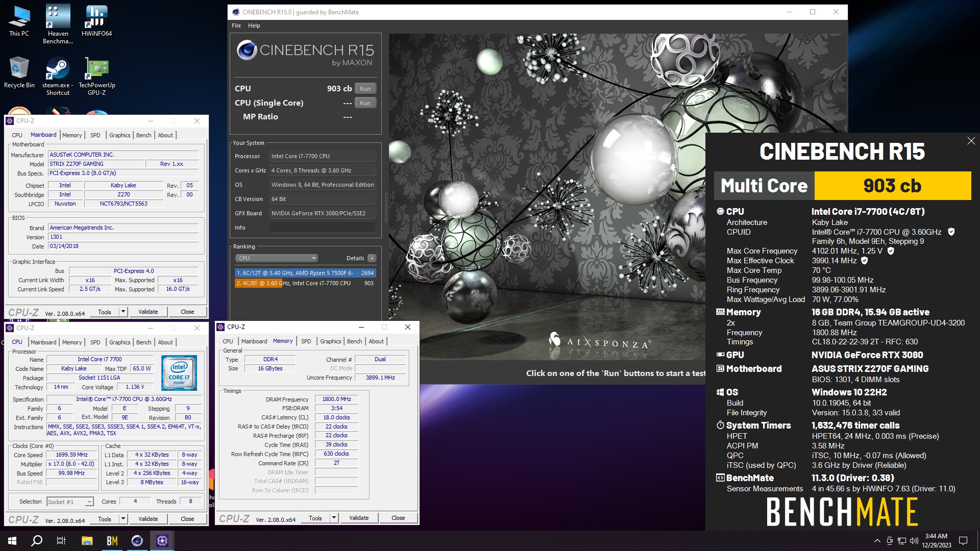Click Close button in Mainboard CPU-Z window

point(187,312)
